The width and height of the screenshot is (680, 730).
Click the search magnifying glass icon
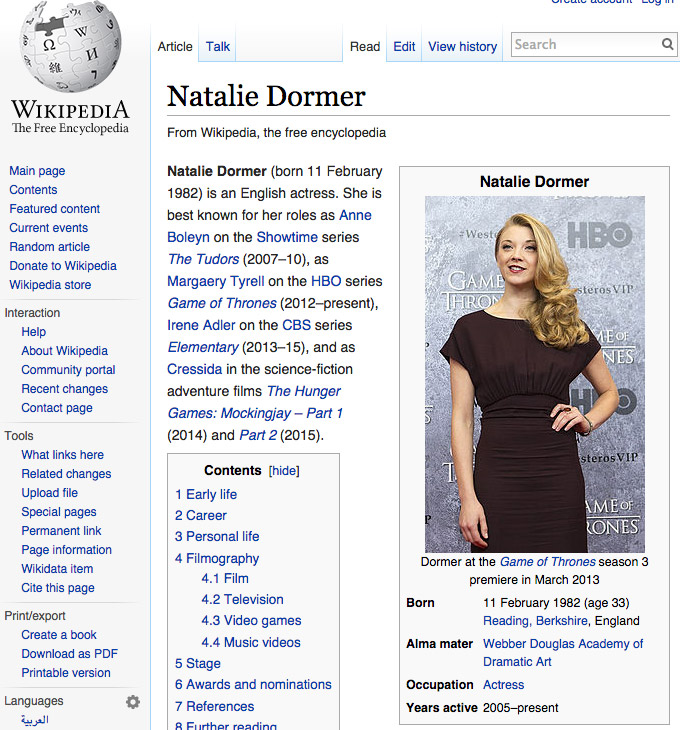pos(667,44)
